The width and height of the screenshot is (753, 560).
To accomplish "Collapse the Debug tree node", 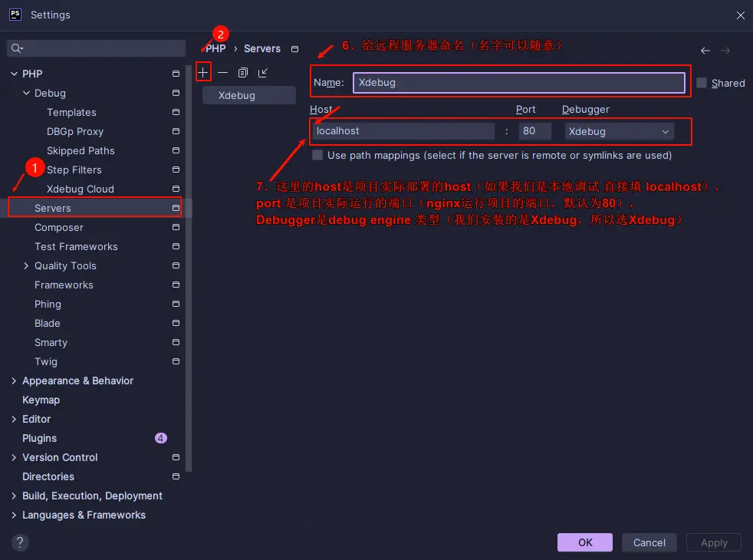I will [26, 93].
